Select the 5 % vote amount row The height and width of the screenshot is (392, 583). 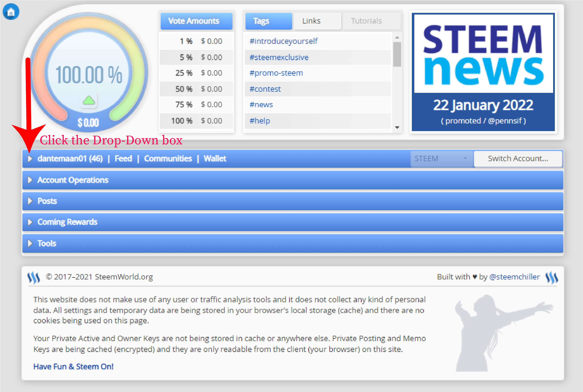[x=196, y=57]
